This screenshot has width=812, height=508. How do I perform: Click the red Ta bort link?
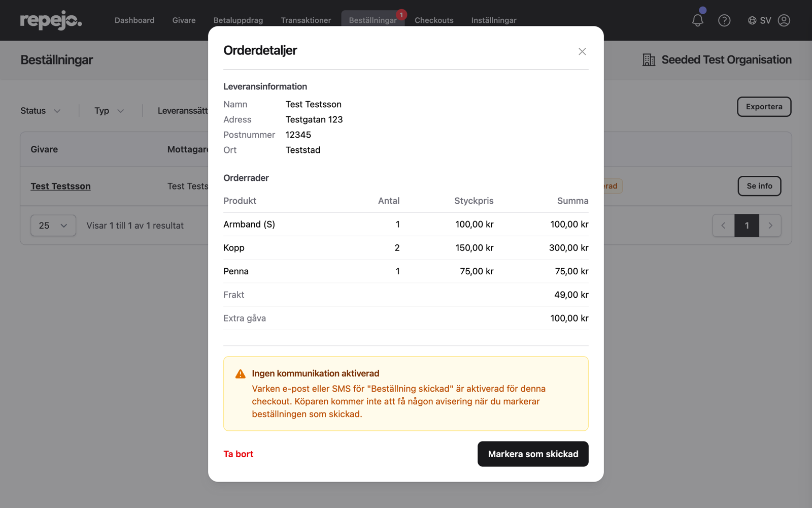[x=239, y=454]
